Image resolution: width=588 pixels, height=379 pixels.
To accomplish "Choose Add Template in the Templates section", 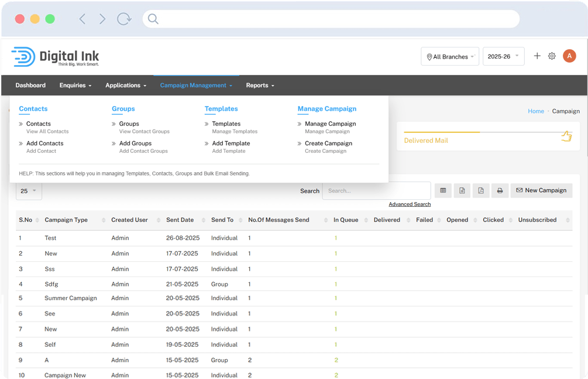I will point(231,144).
